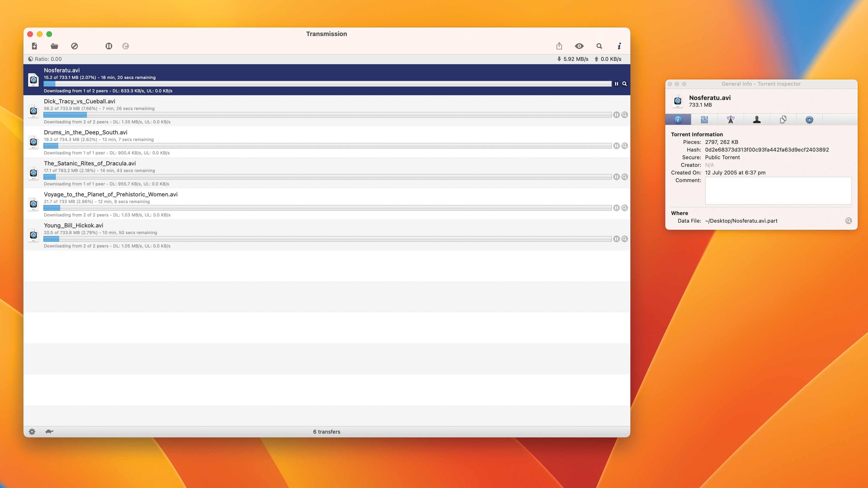Screen dimensions: 868x488
Task: Click the Data File path ~/Desktop/Nosferatu.avi.part
Action: coord(741,221)
